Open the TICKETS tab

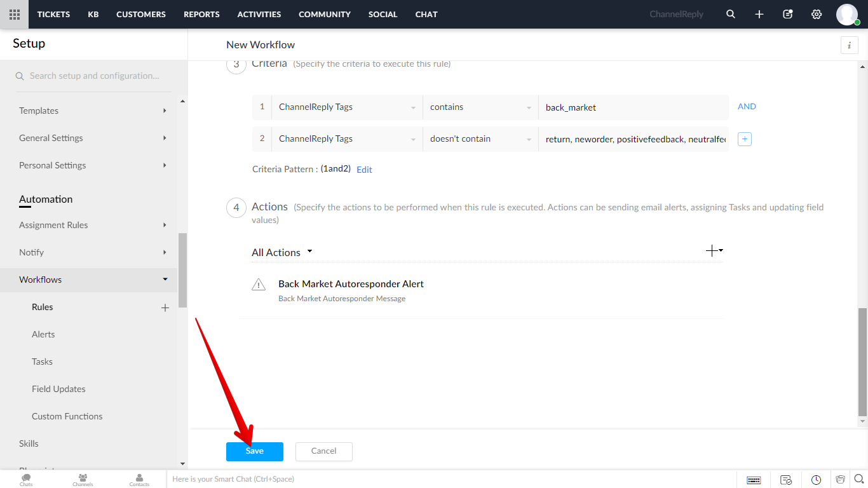(53, 14)
